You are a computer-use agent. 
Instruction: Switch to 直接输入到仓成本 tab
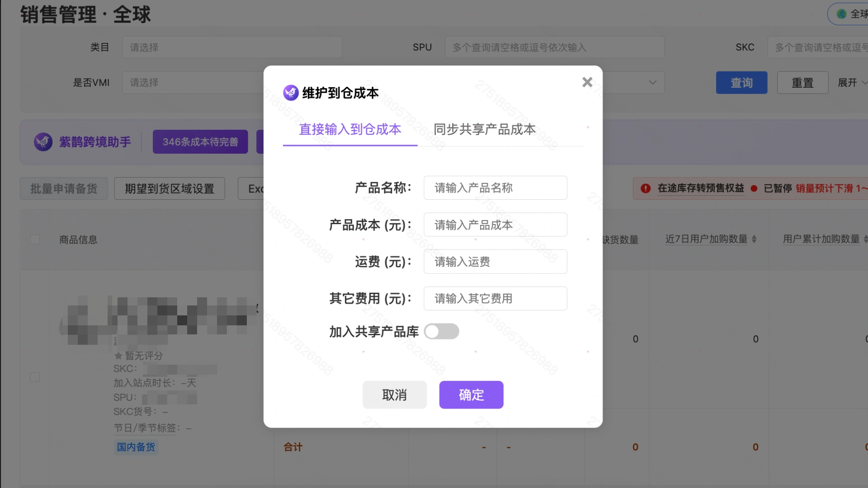(x=350, y=130)
